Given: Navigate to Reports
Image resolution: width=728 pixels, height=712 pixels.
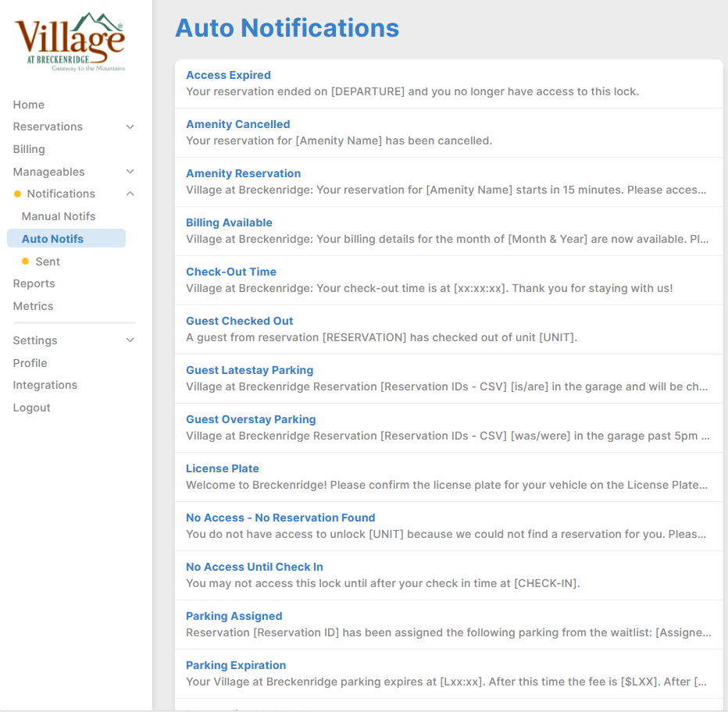Looking at the screenshot, I should [x=34, y=283].
